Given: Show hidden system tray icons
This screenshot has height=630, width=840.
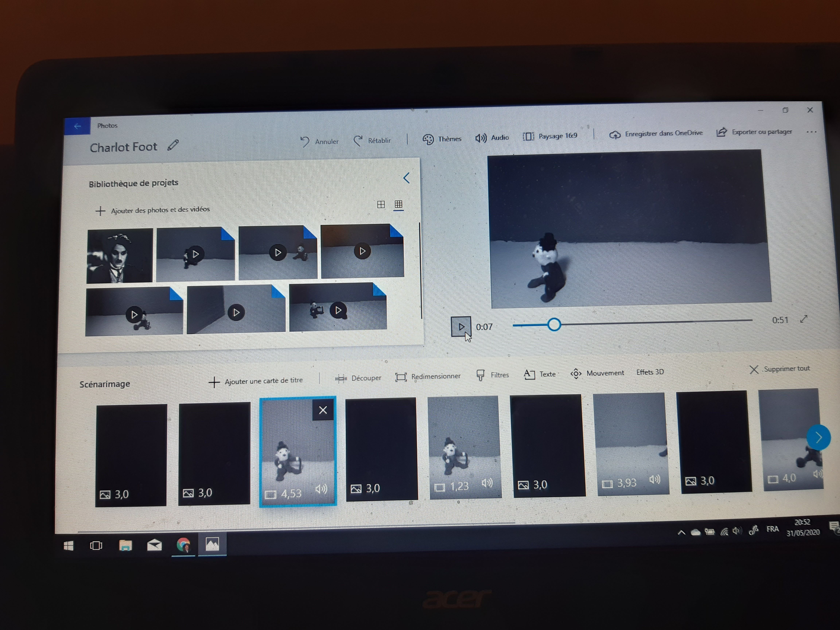Looking at the screenshot, I should (x=681, y=533).
